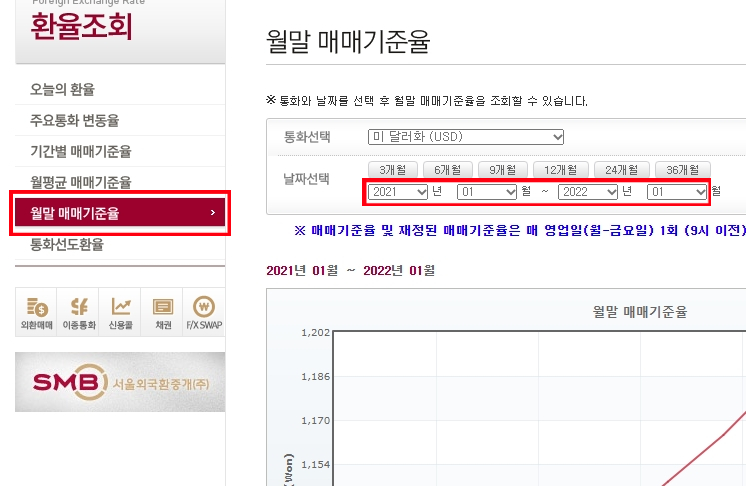
Task: Click the 1,202 axis label on chart
Action: pos(315,332)
